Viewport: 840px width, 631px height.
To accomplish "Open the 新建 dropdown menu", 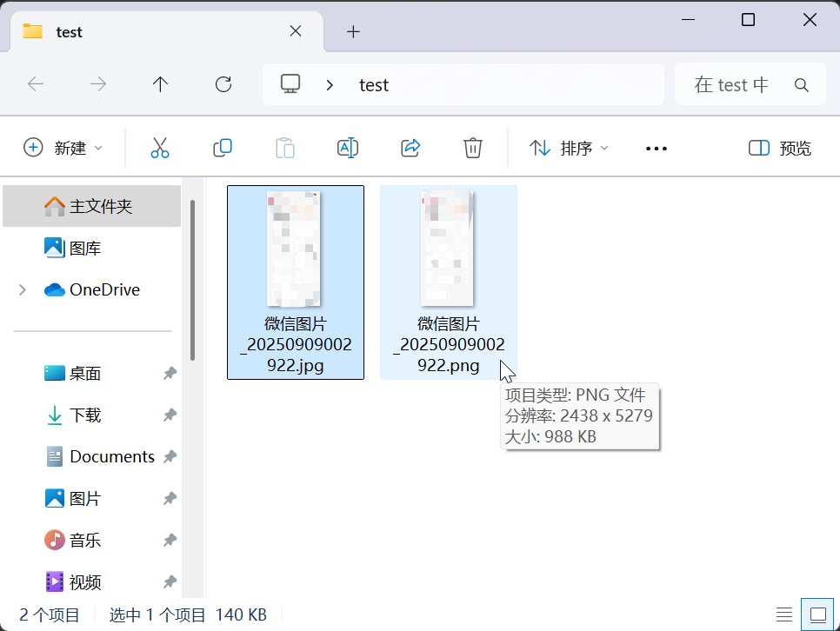I will point(63,148).
